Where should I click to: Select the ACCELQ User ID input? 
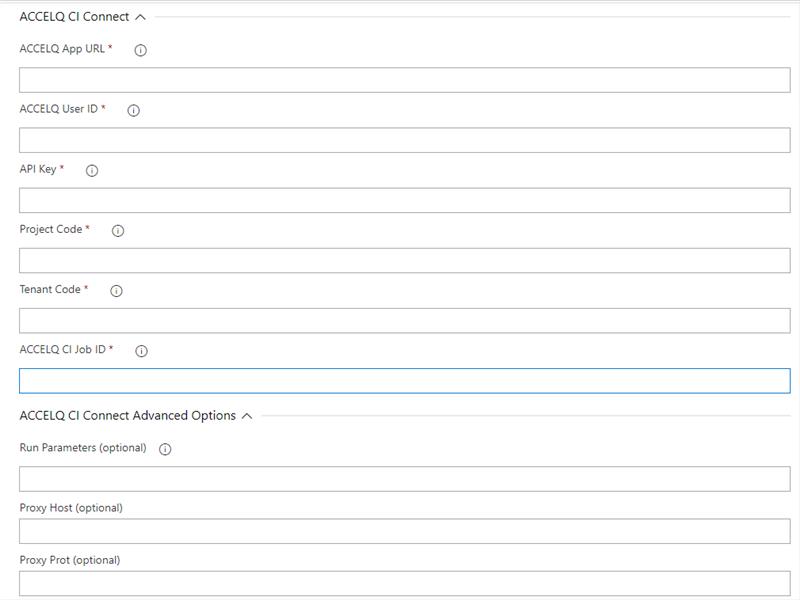(405, 140)
